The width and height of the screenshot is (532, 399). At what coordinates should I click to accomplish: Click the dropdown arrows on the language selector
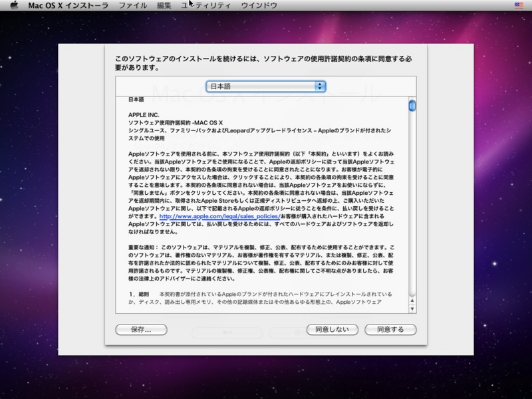pyautogui.click(x=320, y=86)
